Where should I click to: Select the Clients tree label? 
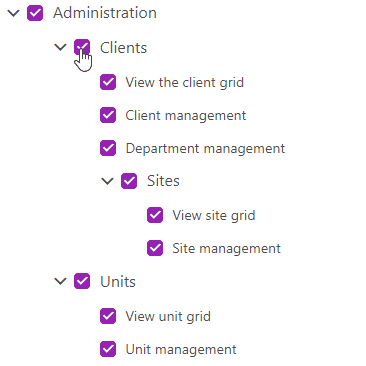(123, 48)
